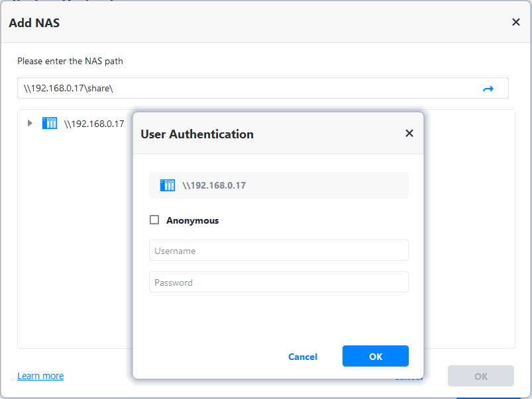Open the Learn more link
Image resolution: width=532 pixels, height=399 pixels.
(x=40, y=376)
